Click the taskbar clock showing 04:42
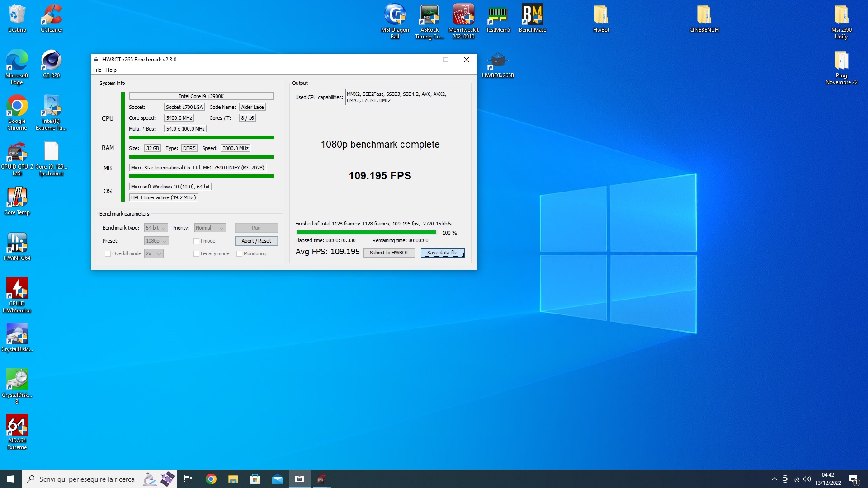868x488 pixels. pos(828,479)
